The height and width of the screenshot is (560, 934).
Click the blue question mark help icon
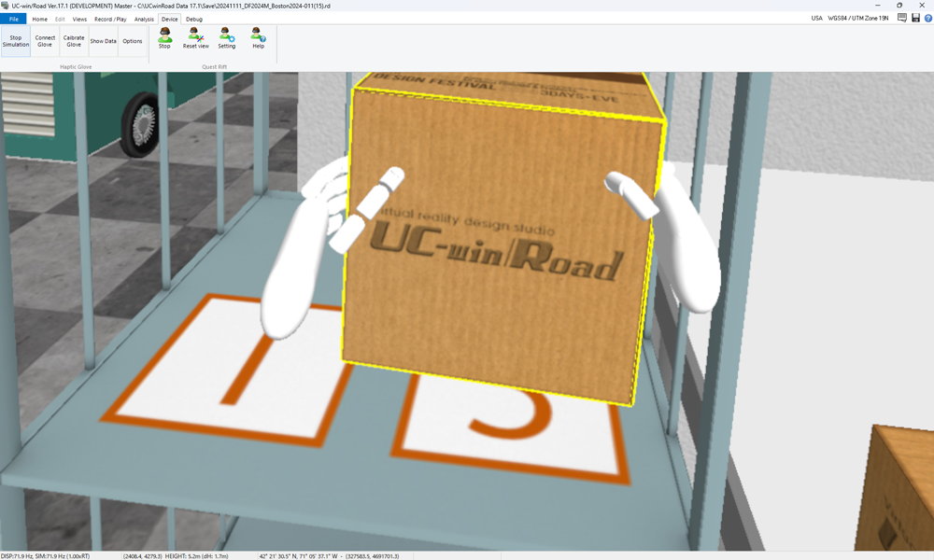click(x=928, y=18)
